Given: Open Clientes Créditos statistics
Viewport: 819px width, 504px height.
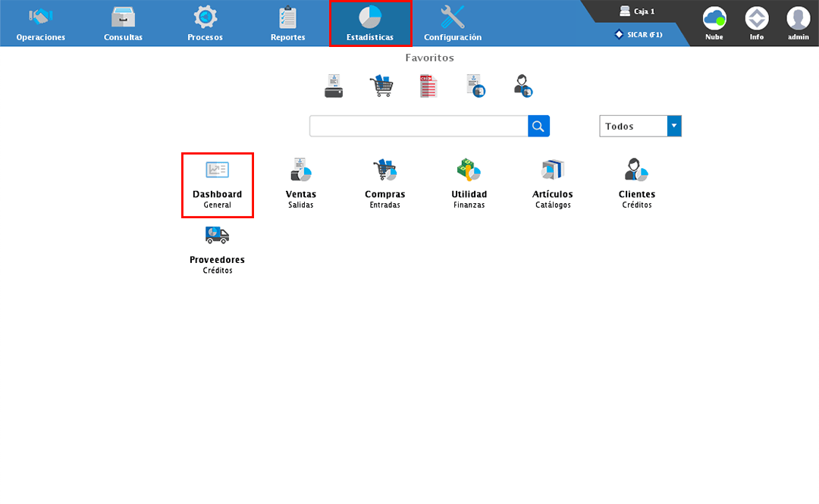Looking at the screenshot, I should click(x=636, y=184).
